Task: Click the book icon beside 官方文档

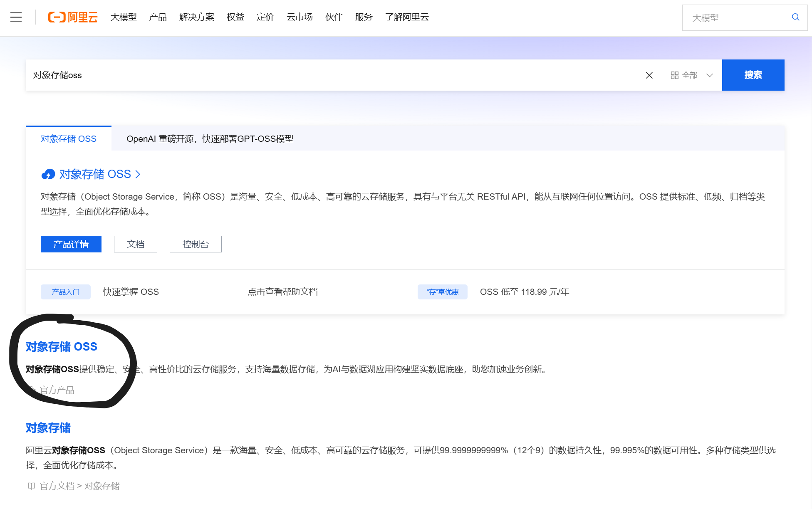Action: pyautogui.click(x=31, y=486)
